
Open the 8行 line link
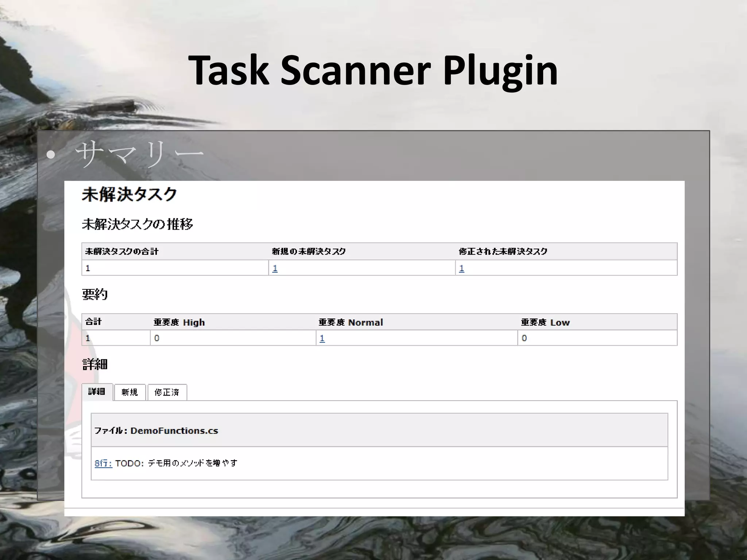pos(103,463)
